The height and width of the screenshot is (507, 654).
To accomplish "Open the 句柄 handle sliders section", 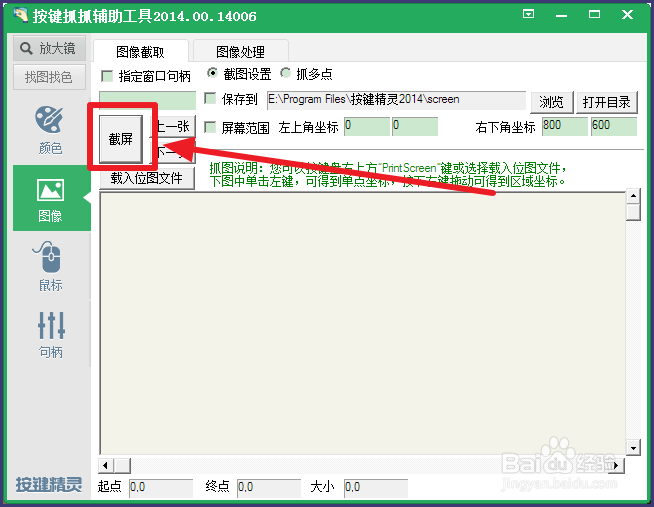I will (51, 335).
